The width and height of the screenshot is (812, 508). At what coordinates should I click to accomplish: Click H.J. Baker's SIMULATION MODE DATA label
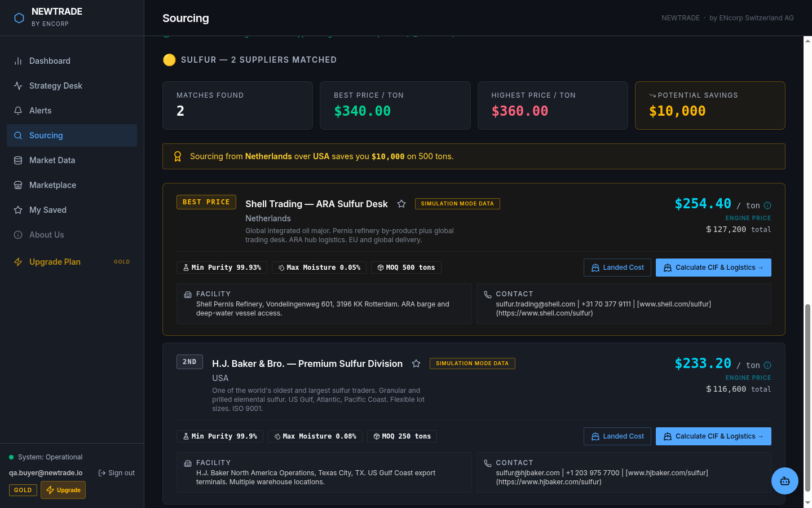point(473,364)
